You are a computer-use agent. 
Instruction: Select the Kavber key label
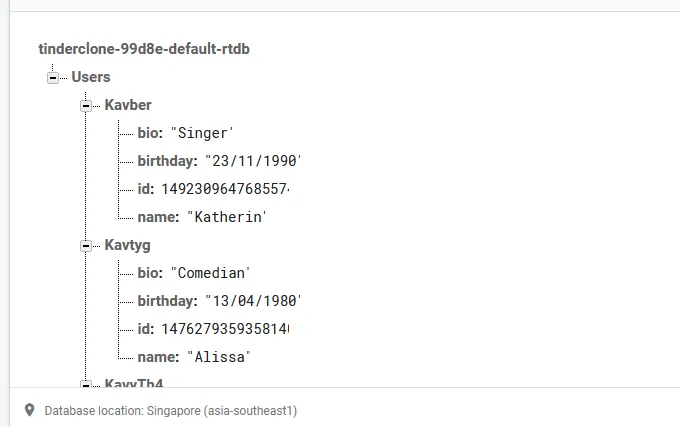point(128,105)
